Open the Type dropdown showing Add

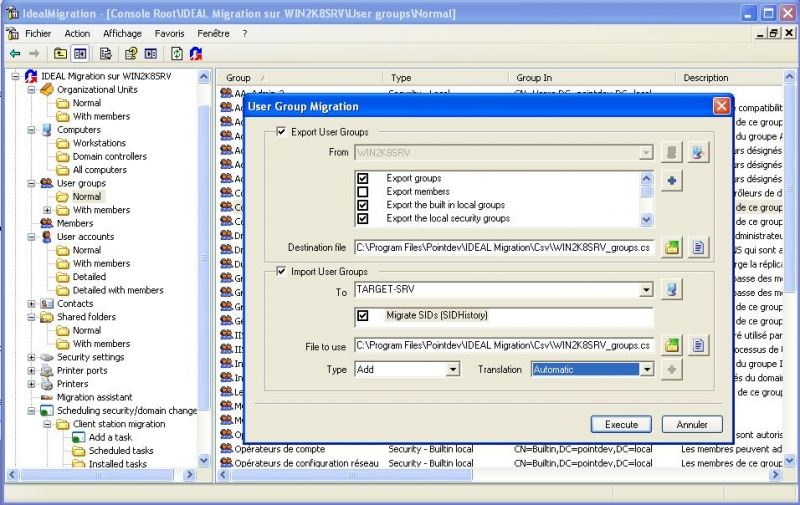453,370
